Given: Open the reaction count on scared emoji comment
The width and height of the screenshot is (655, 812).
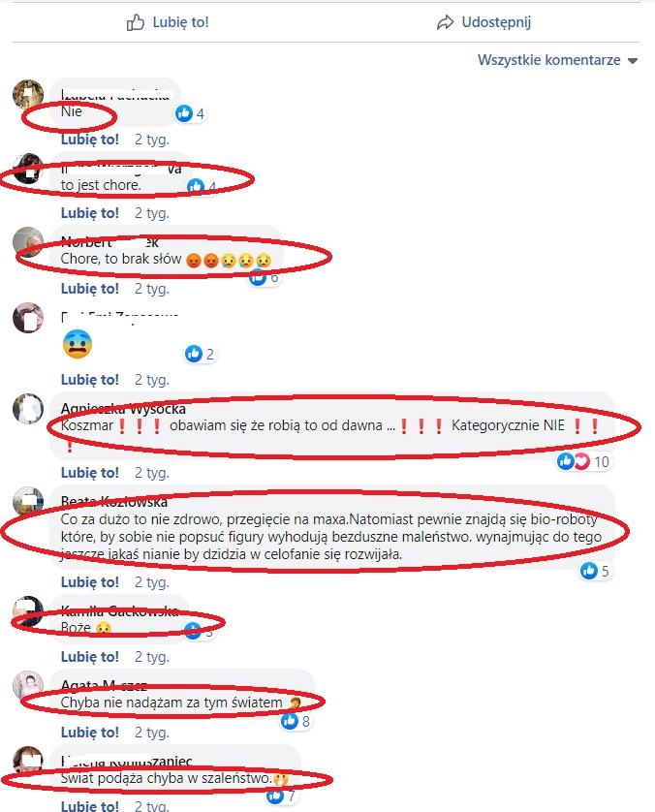Looking at the screenshot, I should coord(200,355).
